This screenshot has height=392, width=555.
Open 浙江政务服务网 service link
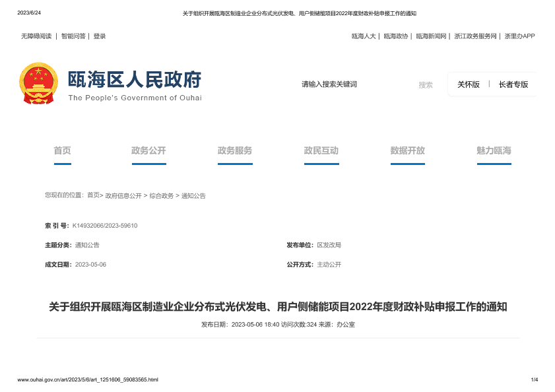(x=475, y=36)
